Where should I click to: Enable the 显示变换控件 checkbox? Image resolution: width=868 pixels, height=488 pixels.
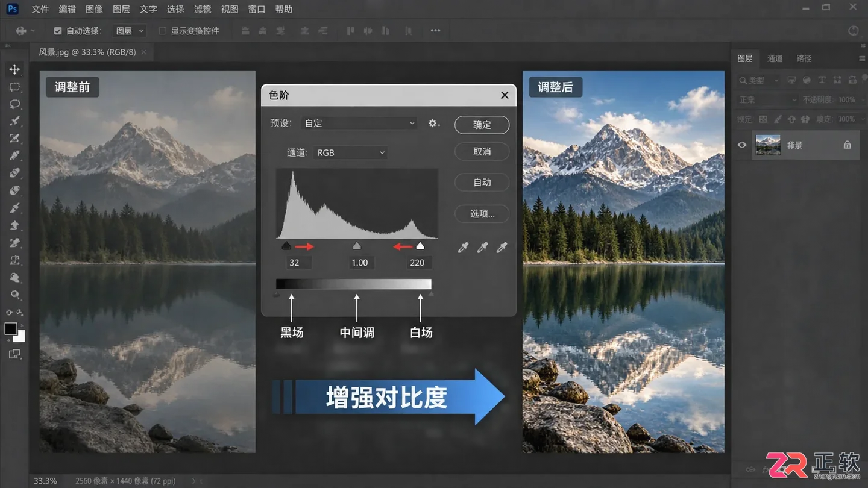click(x=162, y=31)
